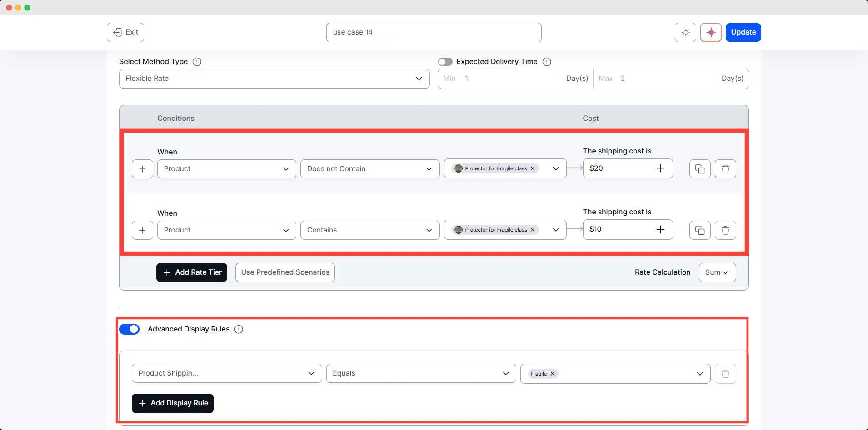868x430 pixels.
Task: Disable the Advanced Display Rules toggle
Action: (130, 329)
